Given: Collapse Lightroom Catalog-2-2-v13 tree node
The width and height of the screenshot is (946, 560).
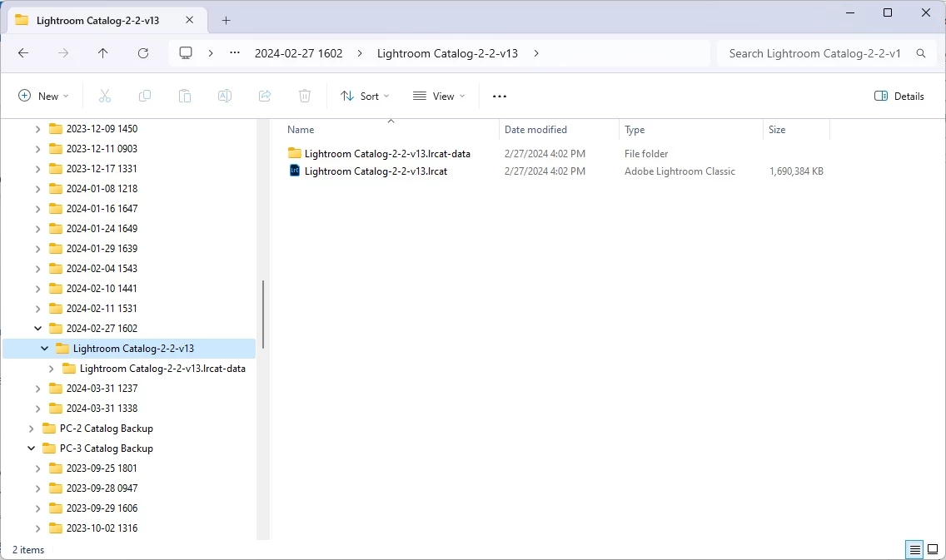Looking at the screenshot, I should point(45,349).
